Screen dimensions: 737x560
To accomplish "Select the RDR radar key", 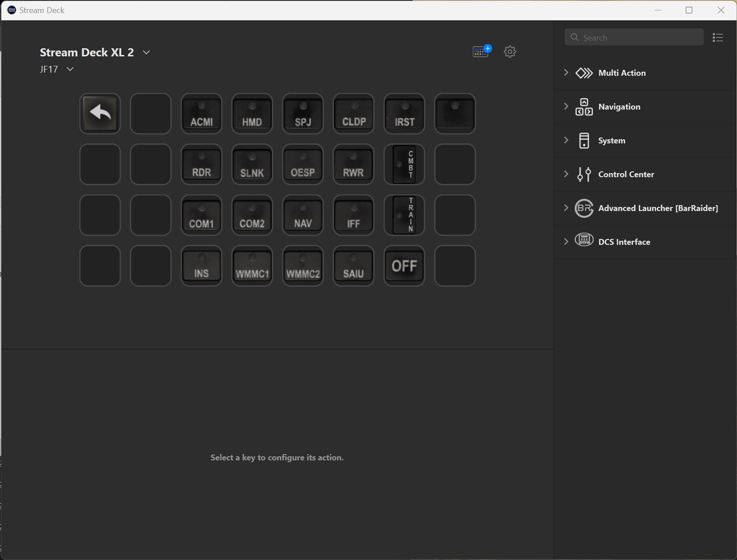I will [x=201, y=165].
